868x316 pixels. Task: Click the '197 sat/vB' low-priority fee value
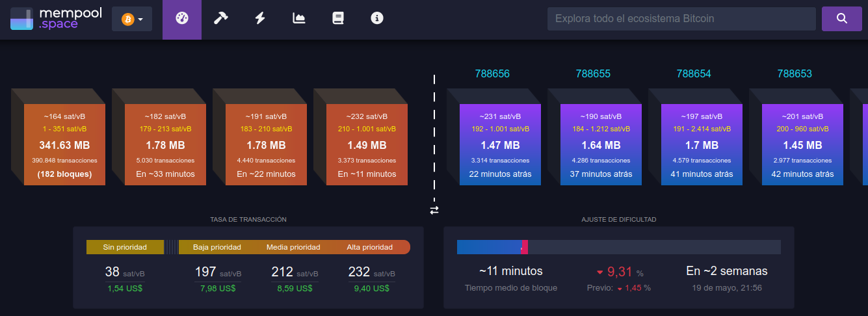[218, 272]
